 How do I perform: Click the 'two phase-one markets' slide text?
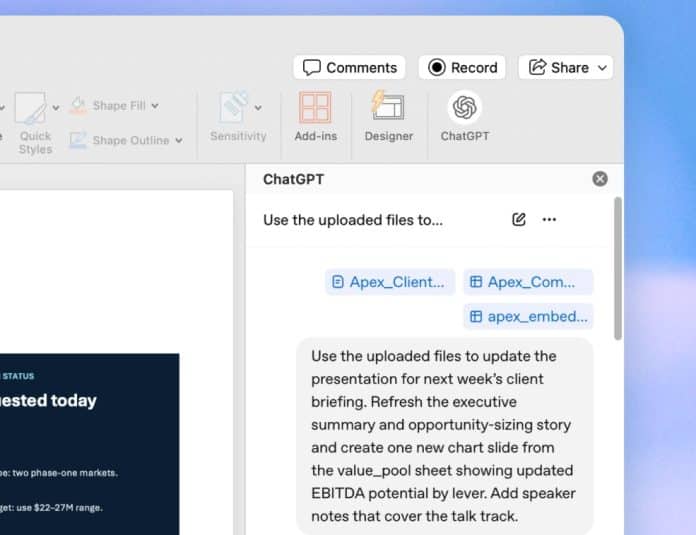(x=59, y=473)
